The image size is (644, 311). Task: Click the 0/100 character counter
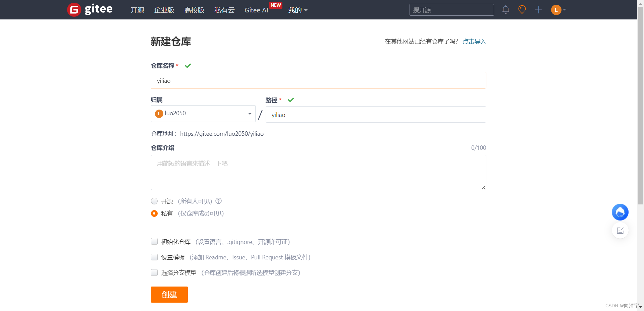point(479,148)
